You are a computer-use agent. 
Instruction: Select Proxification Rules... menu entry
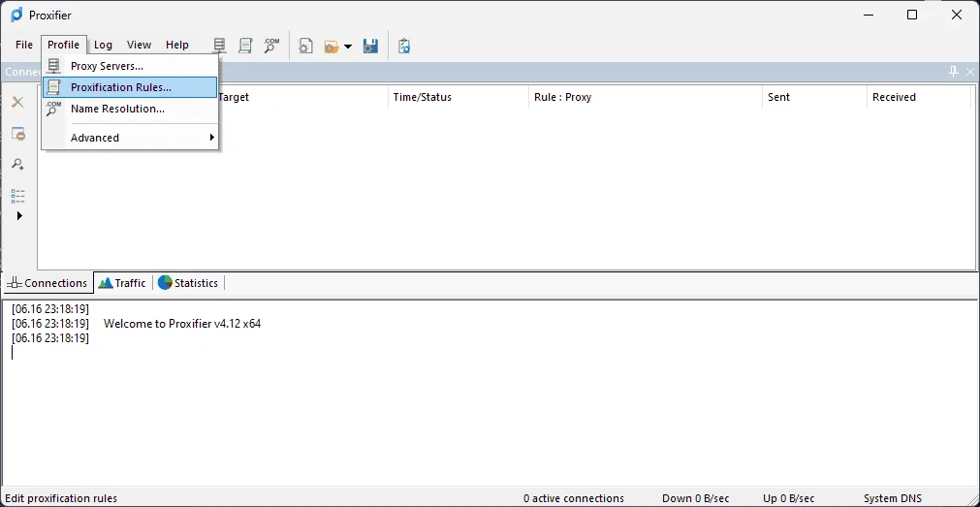[x=130, y=87]
